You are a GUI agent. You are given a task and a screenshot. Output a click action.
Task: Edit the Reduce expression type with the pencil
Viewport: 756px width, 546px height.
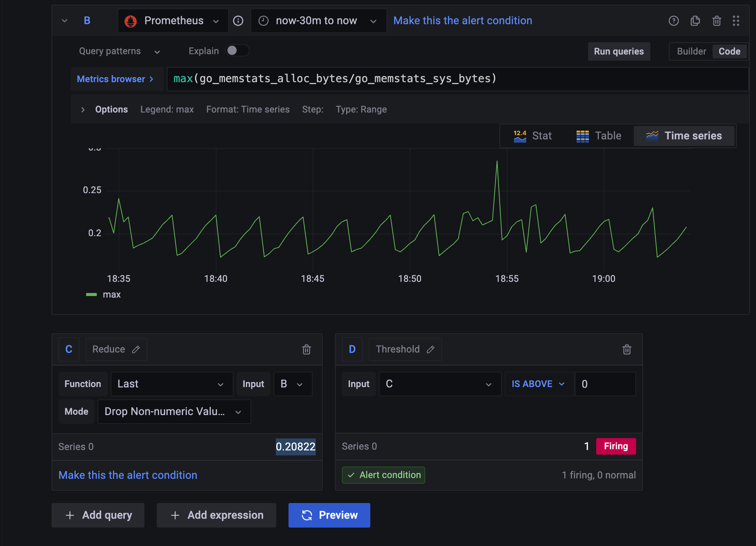tap(136, 349)
